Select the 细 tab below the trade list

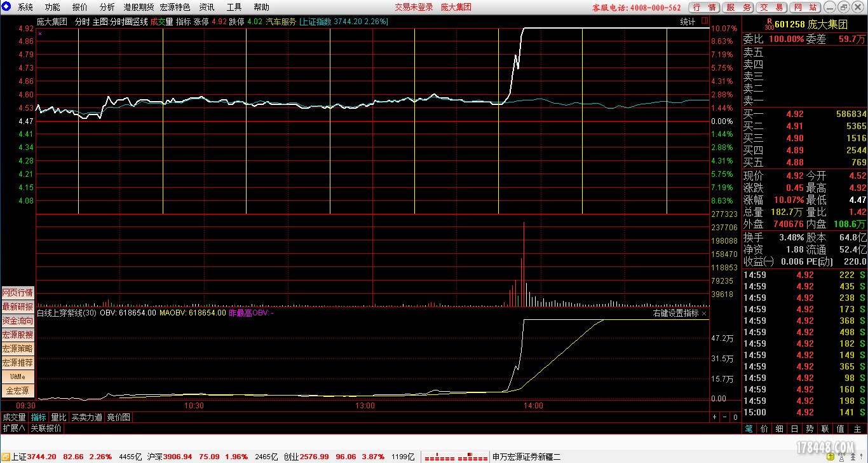tap(779, 429)
